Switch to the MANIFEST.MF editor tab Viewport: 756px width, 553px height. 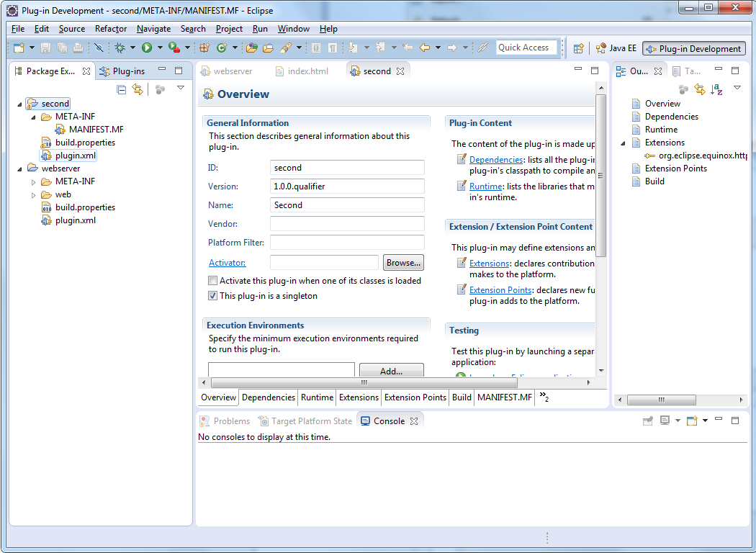click(x=505, y=397)
